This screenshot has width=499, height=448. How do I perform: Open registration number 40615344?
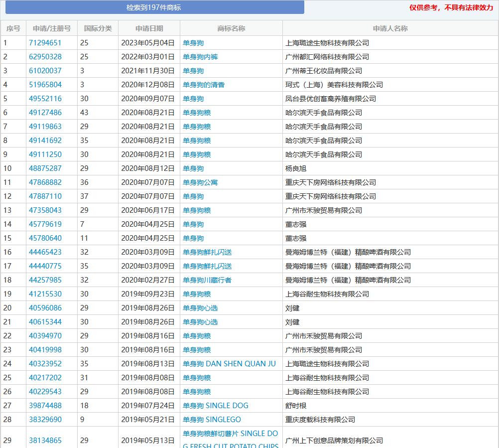[45, 321]
